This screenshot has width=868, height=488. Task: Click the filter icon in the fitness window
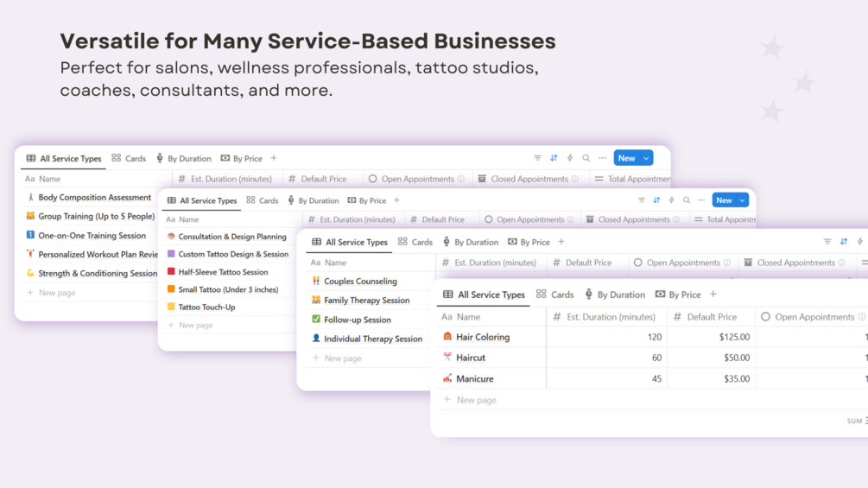537,158
